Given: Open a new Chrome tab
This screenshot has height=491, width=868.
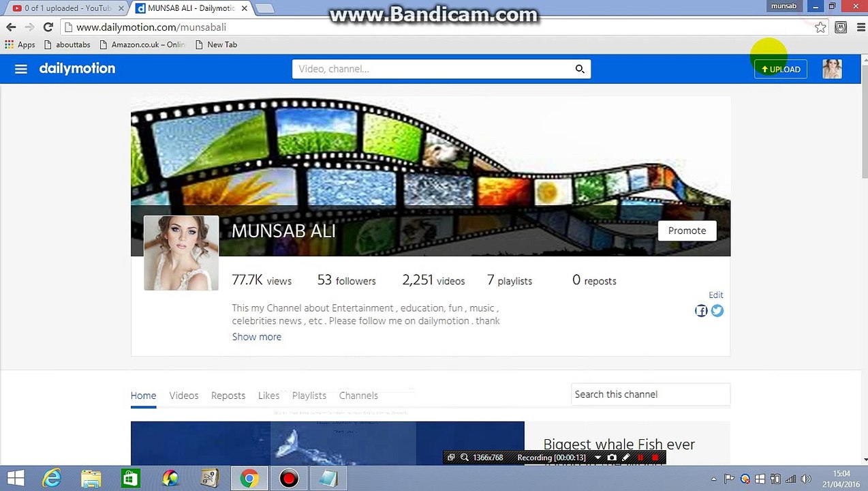Looking at the screenshot, I should 264,8.
